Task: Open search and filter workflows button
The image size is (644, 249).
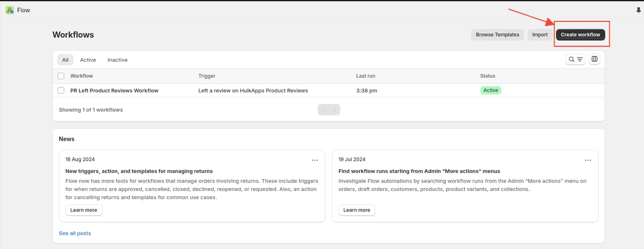Action: point(576,59)
